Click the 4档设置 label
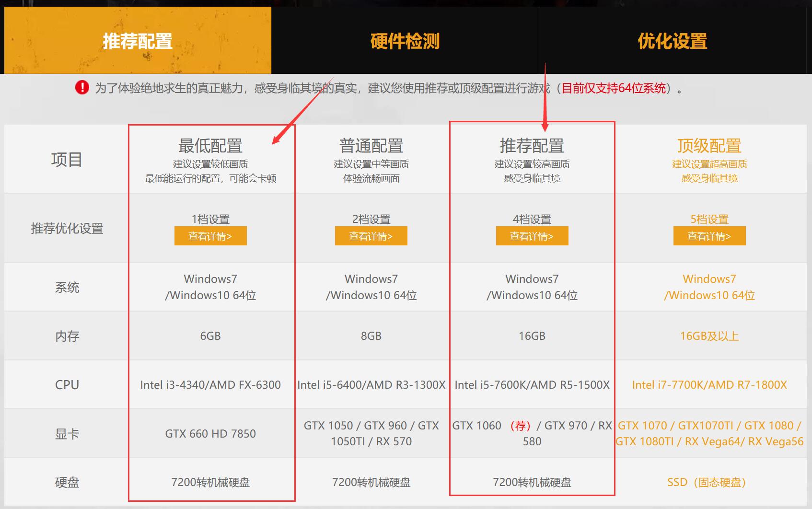The width and height of the screenshot is (812, 509). click(x=532, y=219)
